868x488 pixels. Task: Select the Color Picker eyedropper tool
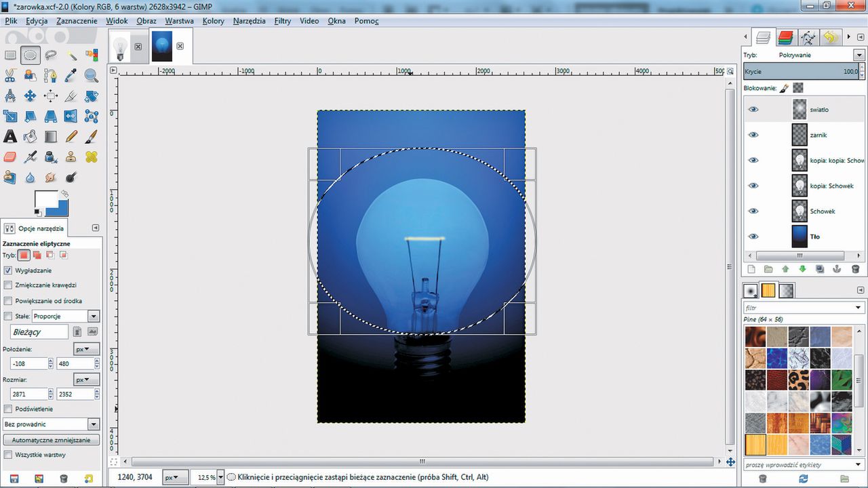[x=71, y=76]
